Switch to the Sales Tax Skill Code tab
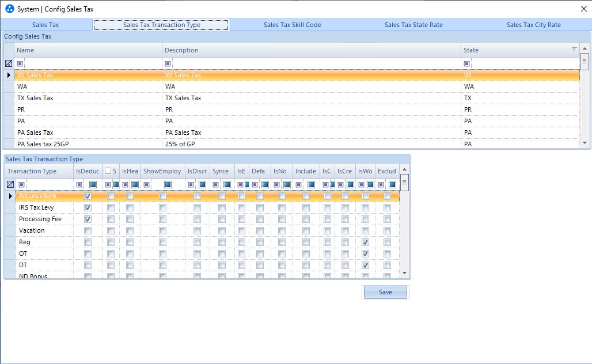 [x=292, y=25]
